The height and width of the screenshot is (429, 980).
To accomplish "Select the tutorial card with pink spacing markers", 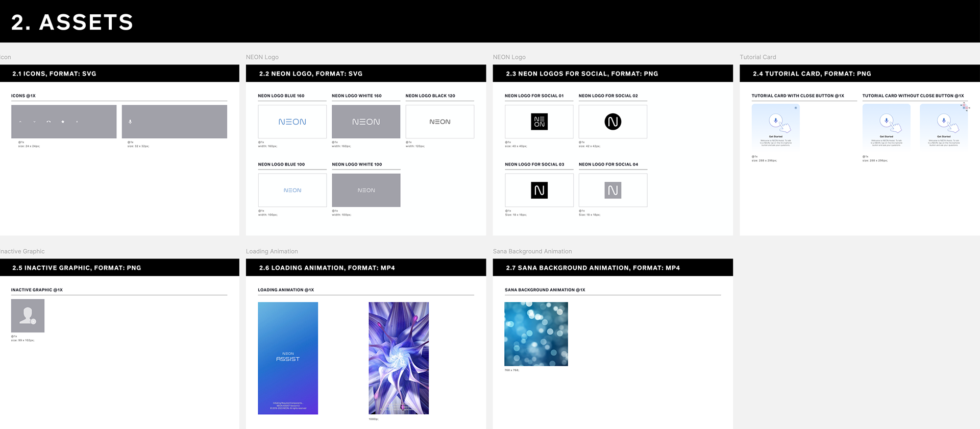I will (944, 127).
